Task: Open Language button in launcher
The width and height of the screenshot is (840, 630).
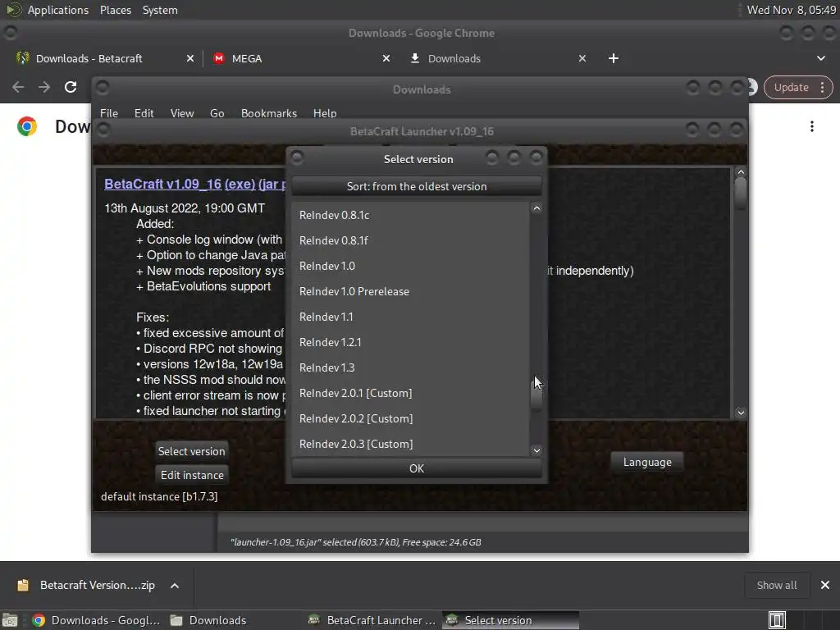Action: click(x=647, y=462)
